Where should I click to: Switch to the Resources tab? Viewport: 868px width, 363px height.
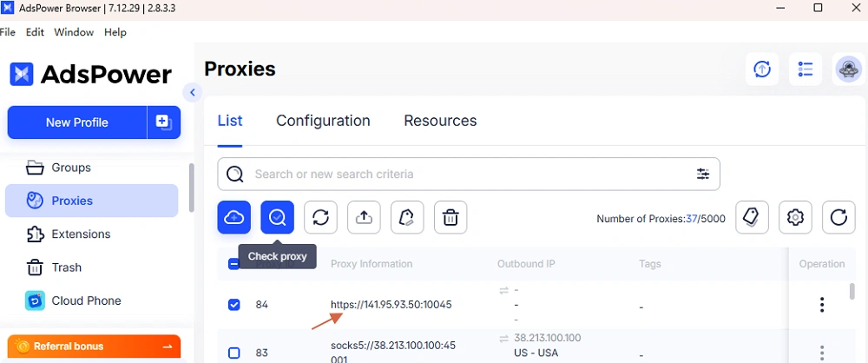click(x=440, y=121)
